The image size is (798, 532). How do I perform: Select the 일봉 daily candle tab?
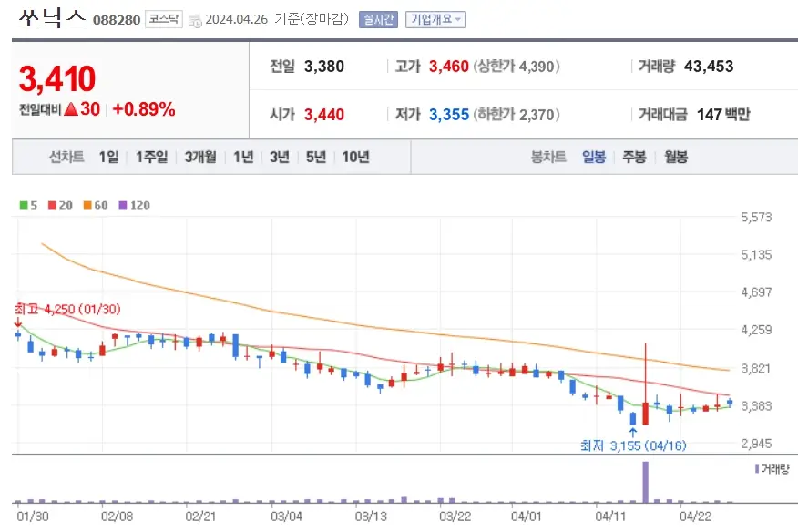point(593,157)
